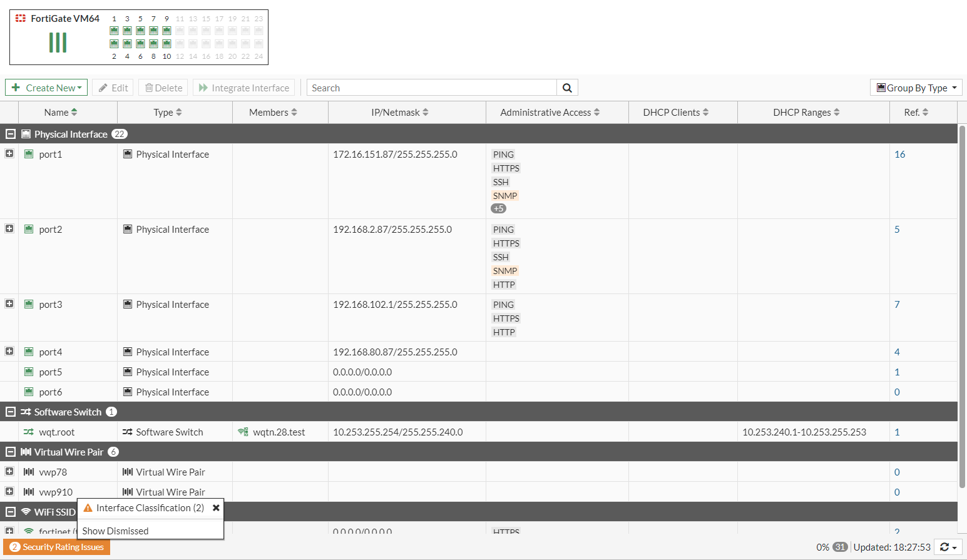Collapse the Virtual Wire Pair group
This screenshot has height=560, width=967.
coord(11,452)
